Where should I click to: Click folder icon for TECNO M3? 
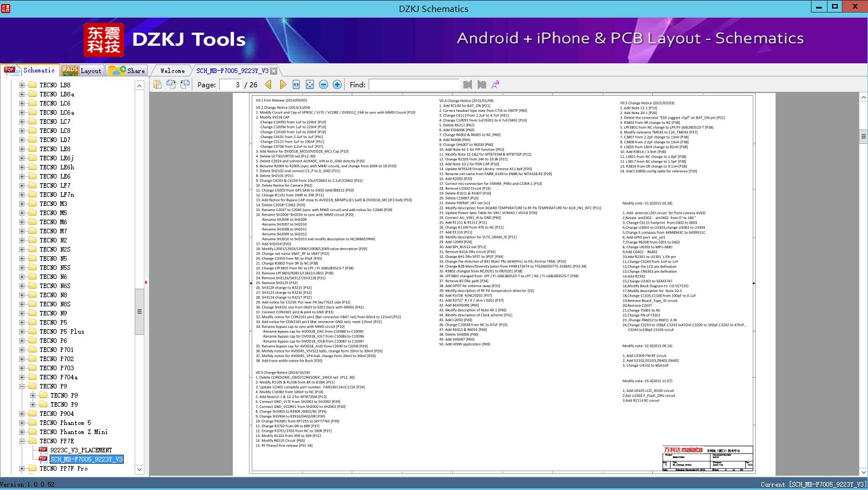tap(33, 204)
